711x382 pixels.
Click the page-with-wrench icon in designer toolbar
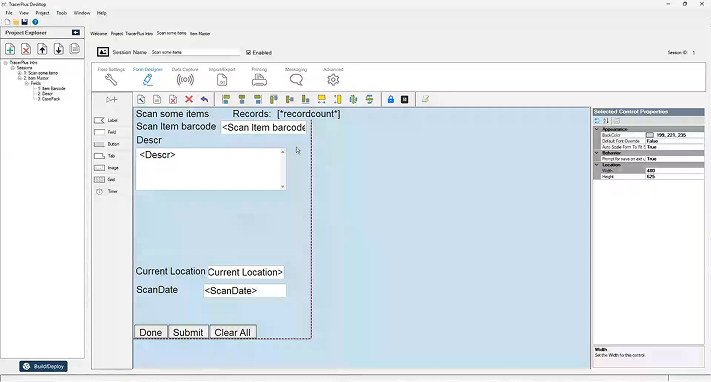point(141,99)
